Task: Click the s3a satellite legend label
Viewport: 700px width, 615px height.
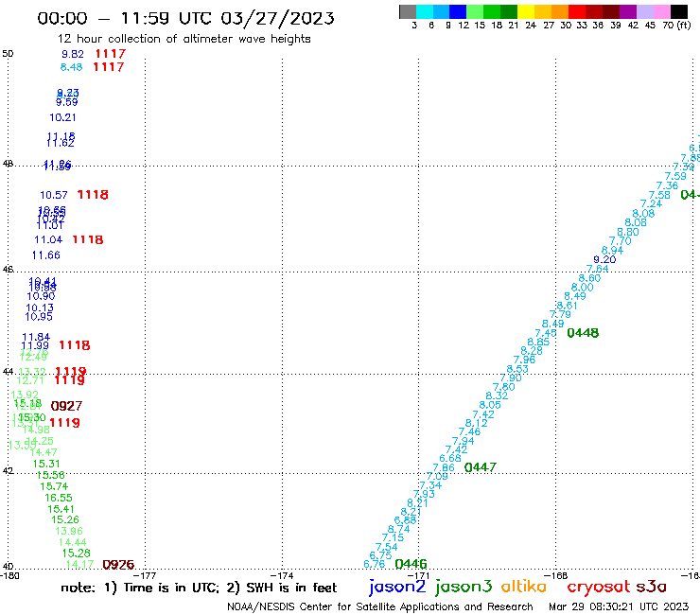Action: click(651, 587)
